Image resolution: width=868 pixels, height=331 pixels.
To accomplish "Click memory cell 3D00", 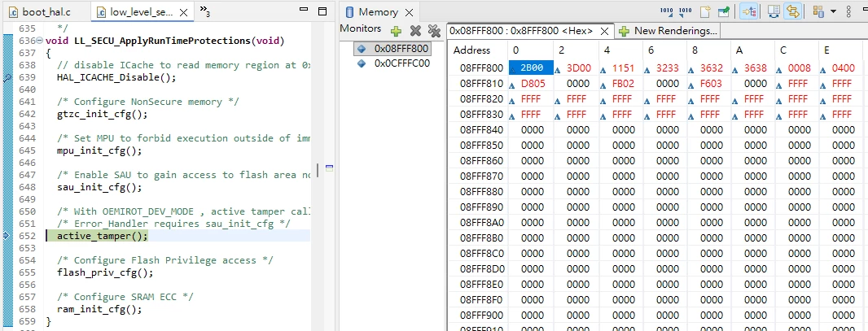I will (576, 68).
